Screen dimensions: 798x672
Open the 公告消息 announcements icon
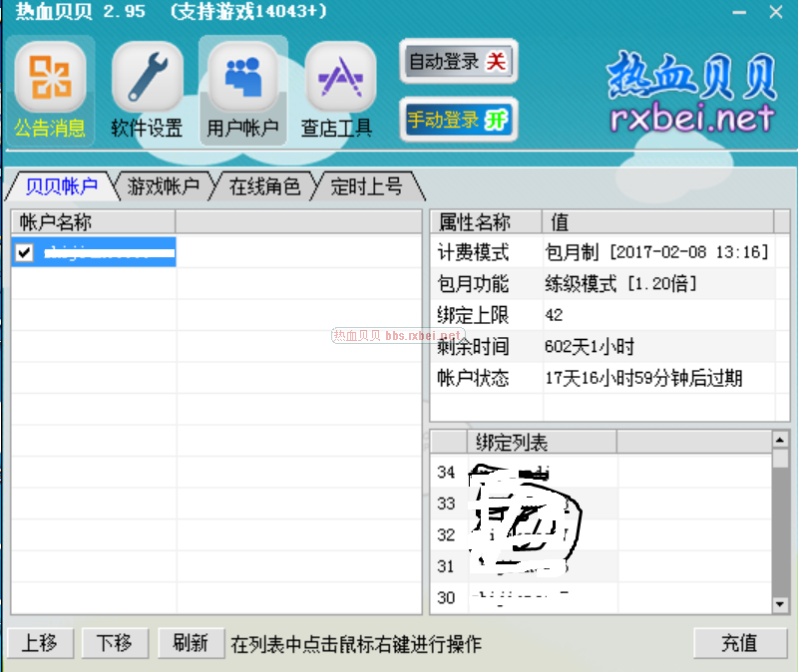[50, 79]
